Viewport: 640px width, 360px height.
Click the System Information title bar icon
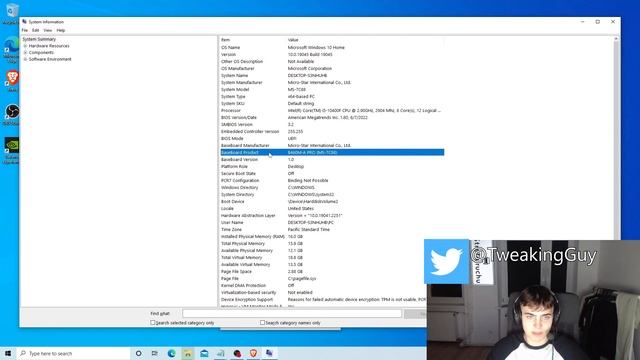point(24,22)
